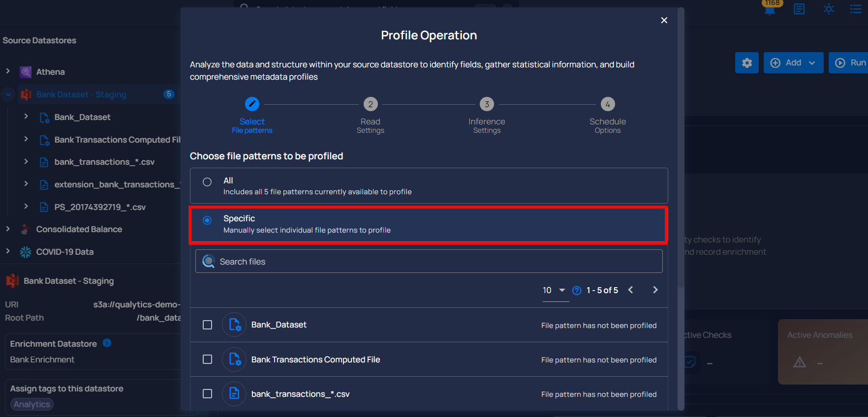Expand COVID-19 Data datastore node
This screenshot has height=417, width=868.
[8, 251]
